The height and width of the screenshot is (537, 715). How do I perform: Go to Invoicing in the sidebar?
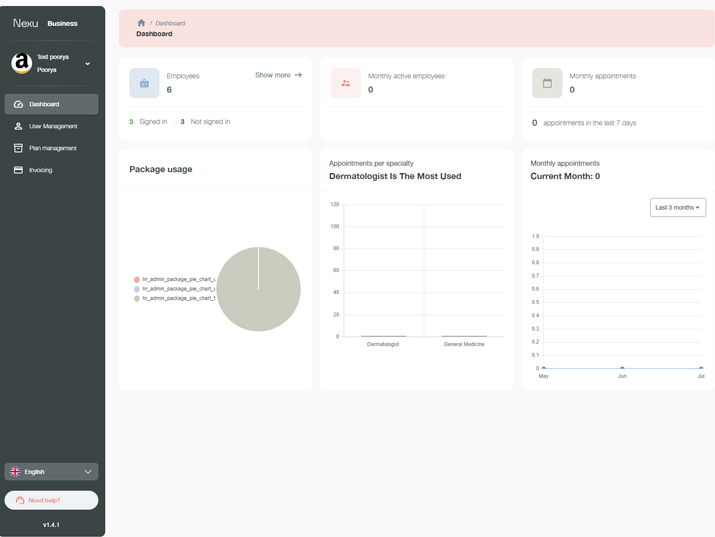click(40, 170)
